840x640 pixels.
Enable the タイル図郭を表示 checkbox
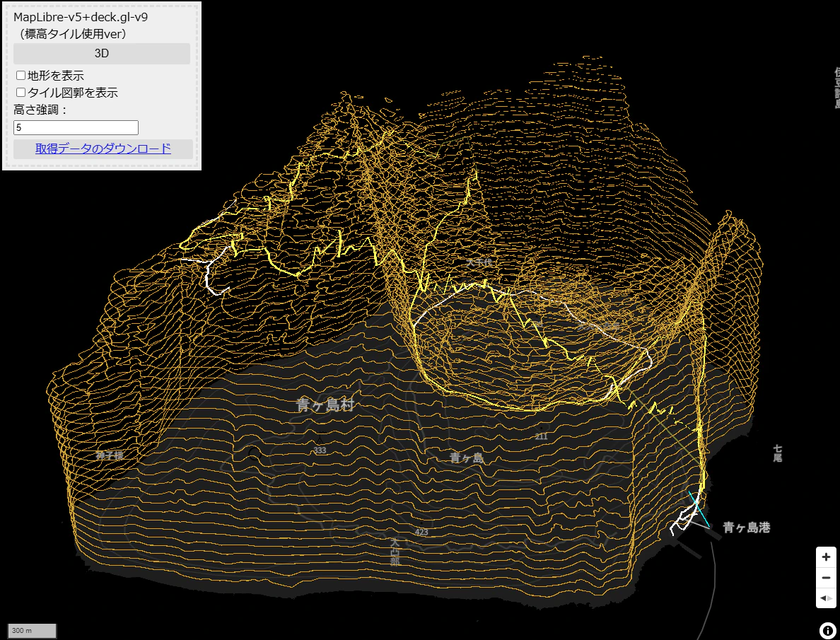click(21, 92)
